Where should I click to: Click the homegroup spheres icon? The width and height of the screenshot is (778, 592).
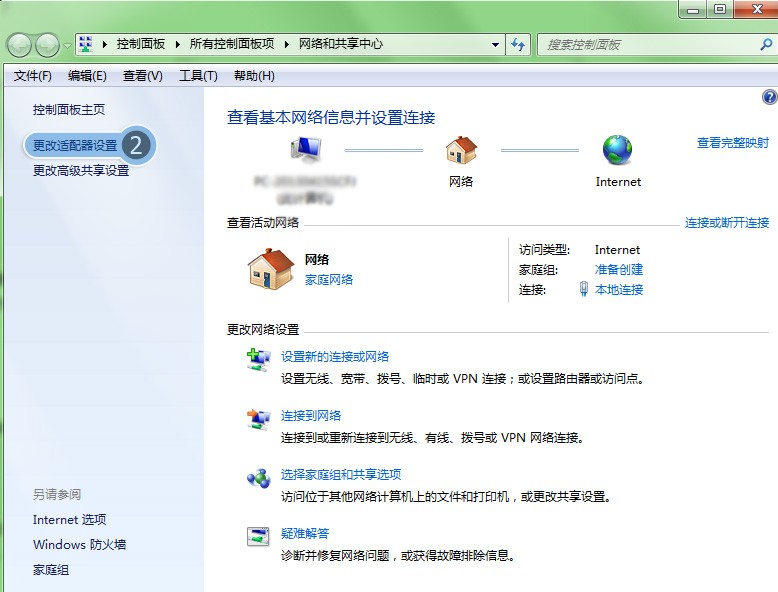tap(259, 478)
